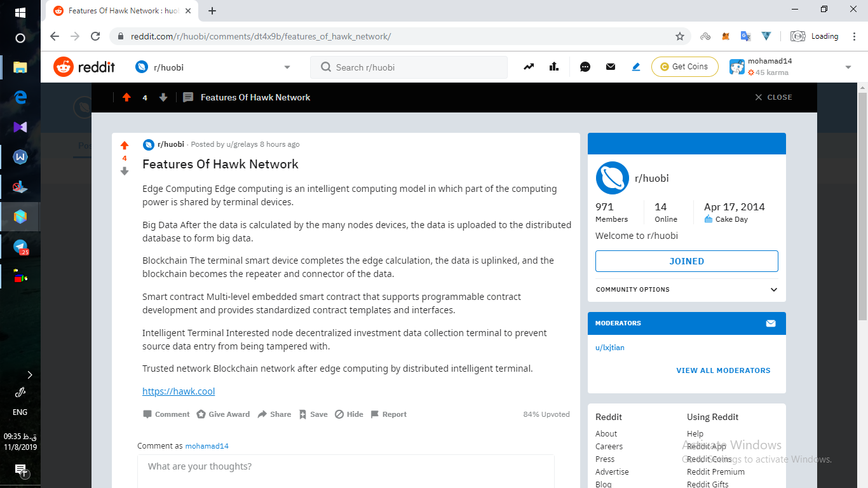Click the Get Coins button
This screenshot has width=868, height=488.
pyautogui.click(x=685, y=67)
